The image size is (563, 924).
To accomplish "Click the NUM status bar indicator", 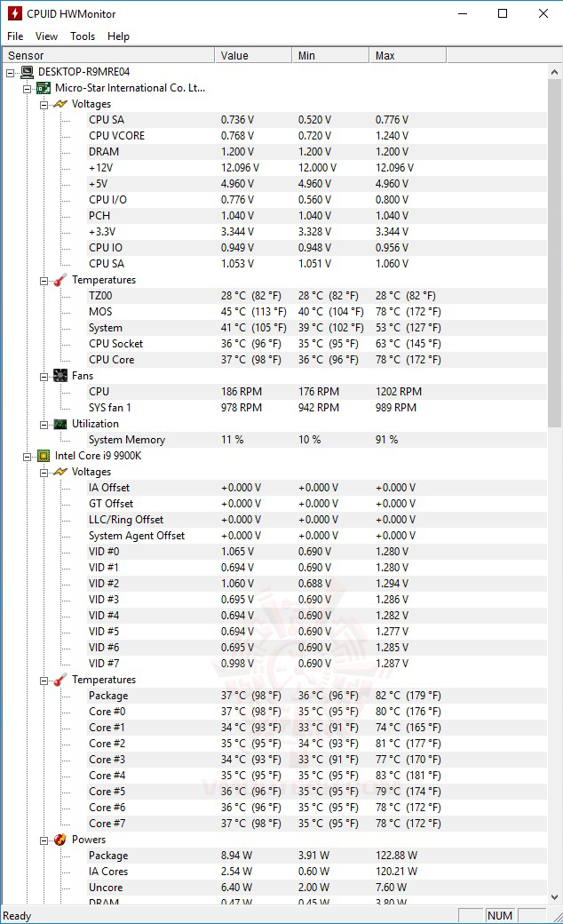I will (x=499, y=915).
